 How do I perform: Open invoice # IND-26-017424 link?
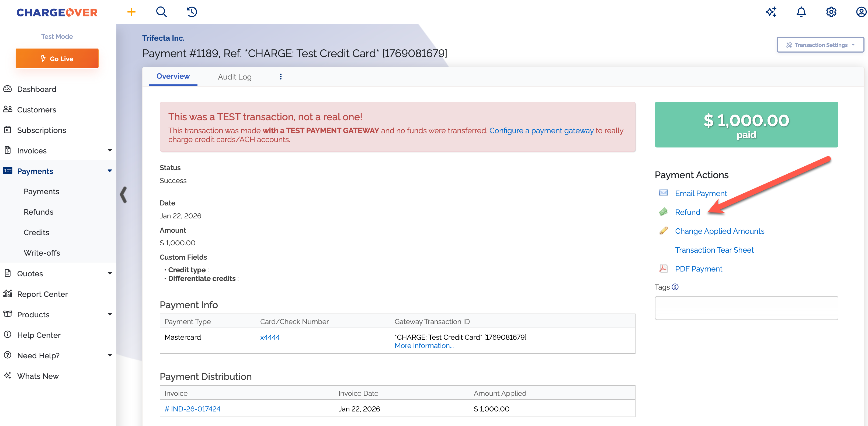tap(192, 409)
